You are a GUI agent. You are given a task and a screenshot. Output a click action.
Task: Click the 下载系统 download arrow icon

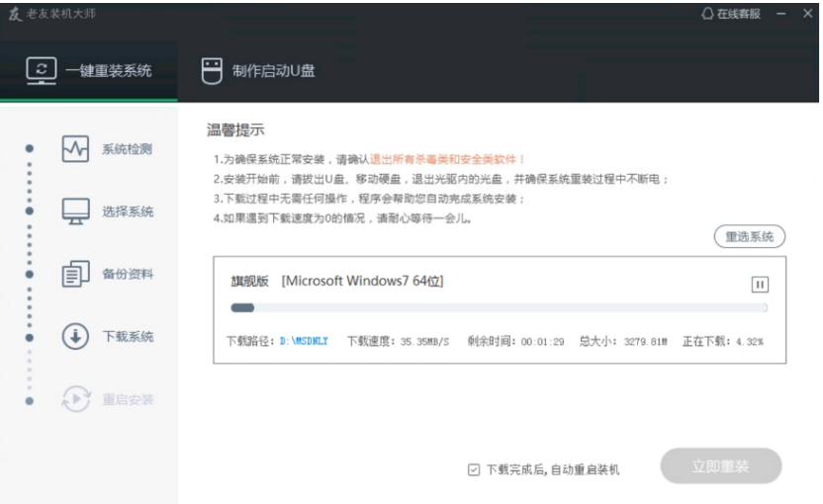pyautogui.click(x=75, y=337)
